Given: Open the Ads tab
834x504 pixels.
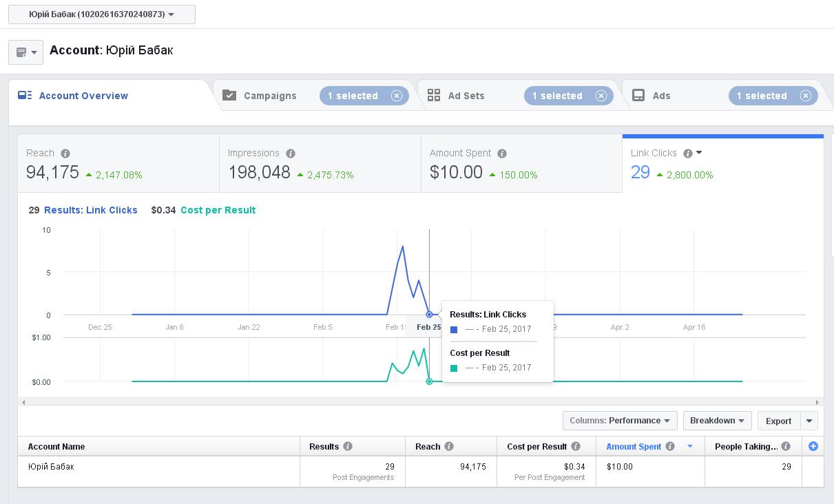Looking at the screenshot, I should 660,96.
